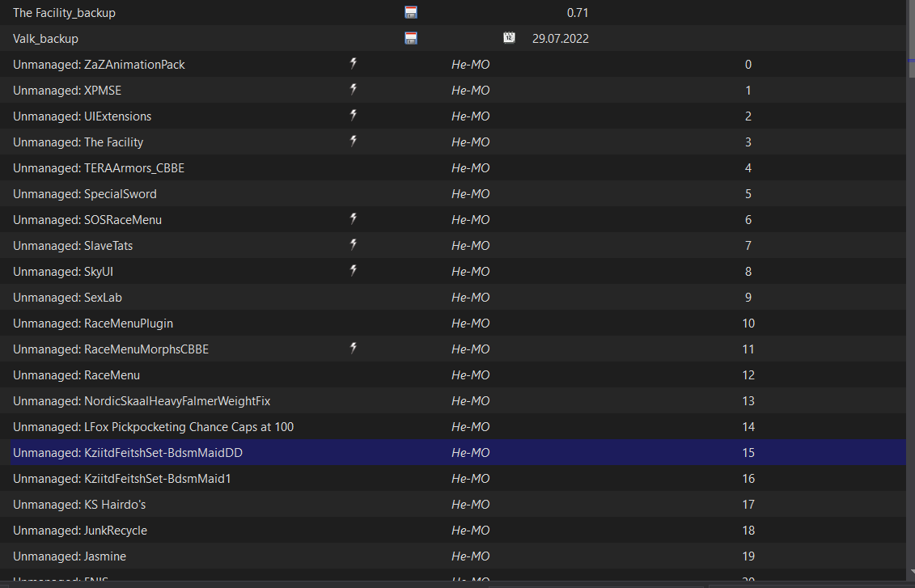Click lightning icon on The Facility row
Viewport: 915px width, 588px height.
point(353,142)
